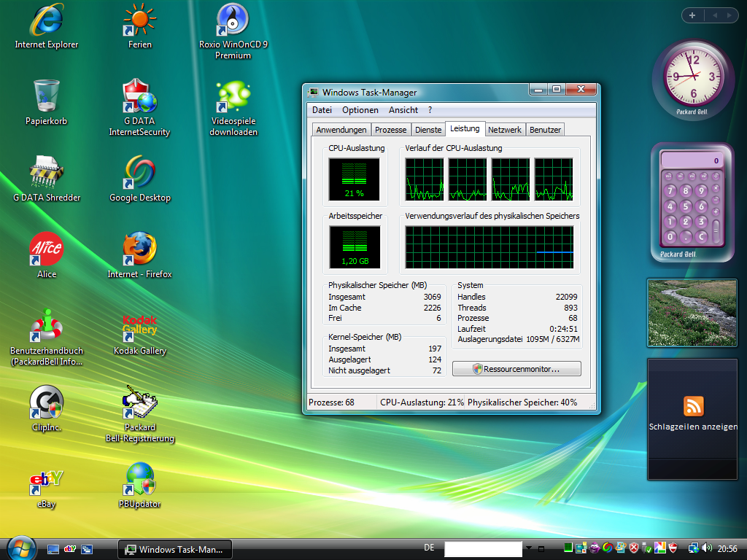This screenshot has width=747, height=560.
Task: Click the calculator gadget C key
Action: pos(701,236)
